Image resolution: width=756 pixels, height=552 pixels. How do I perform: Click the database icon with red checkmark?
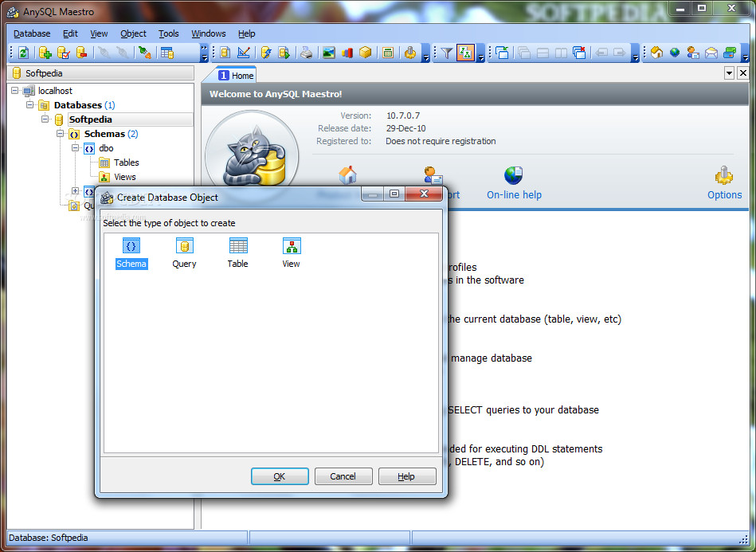(64, 53)
